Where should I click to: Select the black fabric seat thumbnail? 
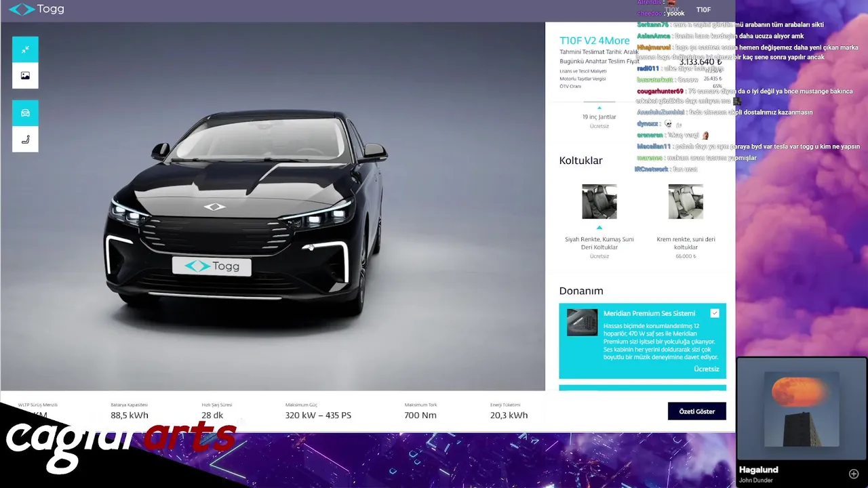click(x=599, y=201)
